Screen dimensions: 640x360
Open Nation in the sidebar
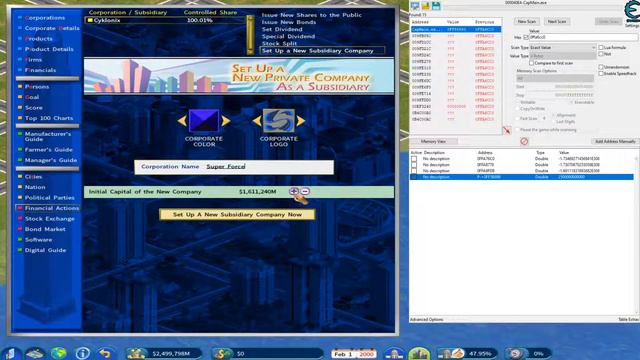point(35,187)
